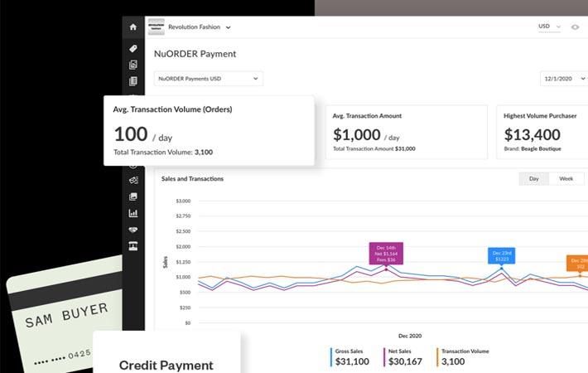Click the Highest Volume Purchaser heading
The width and height of the screenshot is (588, 373).
click(540, 116)
